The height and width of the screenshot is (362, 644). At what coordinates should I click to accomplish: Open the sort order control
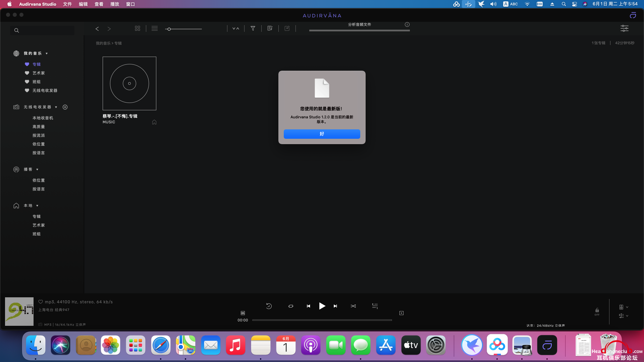pyautogui.click(x=236, y=28)
